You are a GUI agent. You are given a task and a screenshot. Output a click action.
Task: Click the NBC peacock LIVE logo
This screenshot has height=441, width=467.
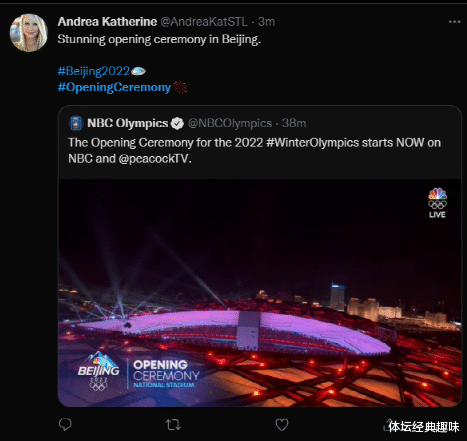coord(437,203)
